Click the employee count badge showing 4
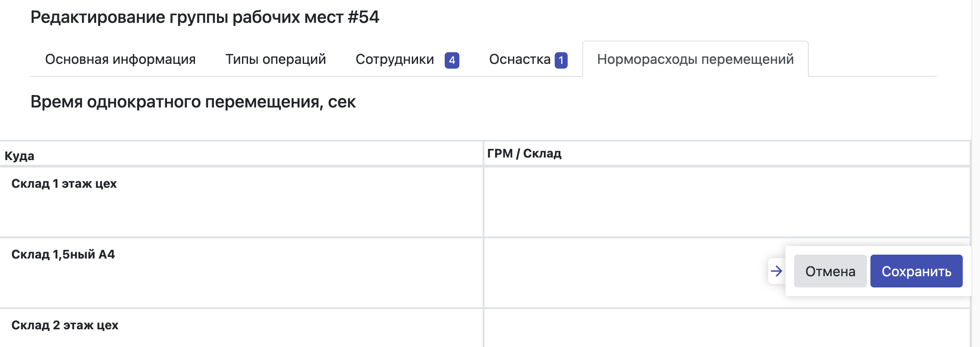 [452, 60]
